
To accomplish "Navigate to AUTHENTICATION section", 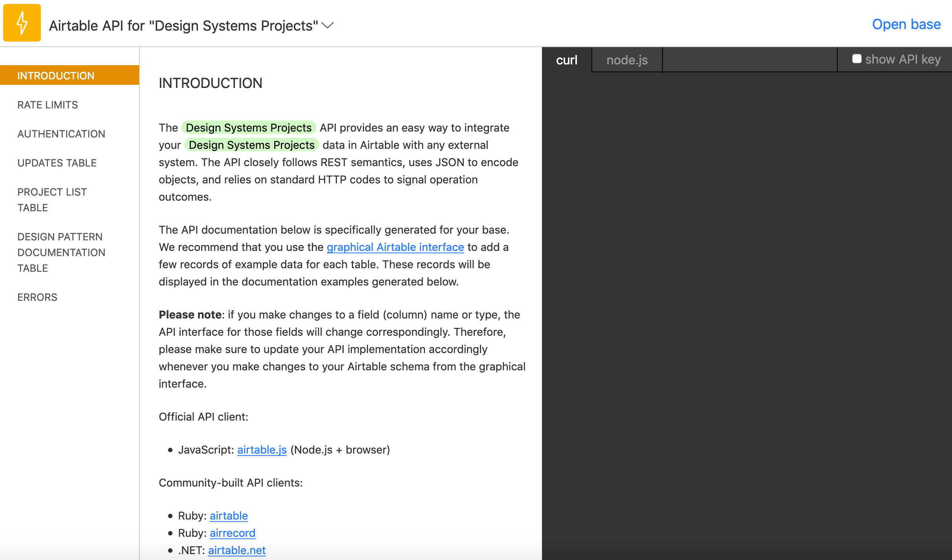I will (61, 134).
